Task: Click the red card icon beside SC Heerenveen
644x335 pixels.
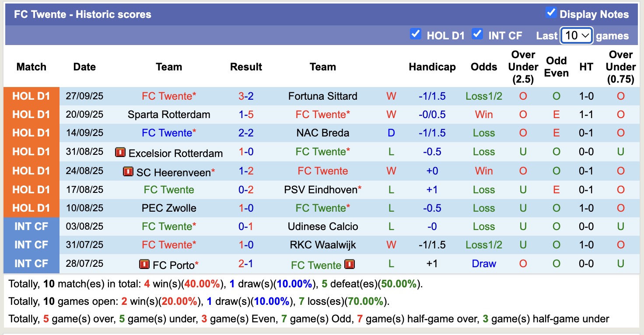Action: (x=127, y=171)
